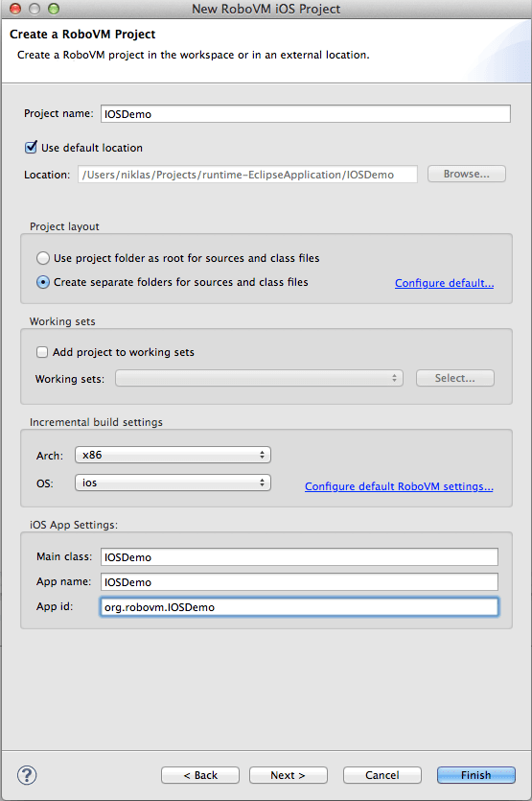Click the red close window button
Screen dimensions: 532x801
point(15,9)
